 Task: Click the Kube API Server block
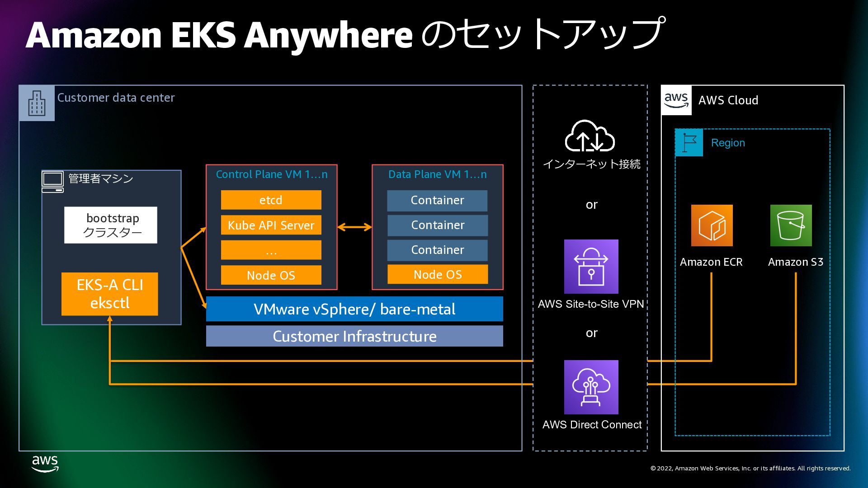[x=271, y=225]
